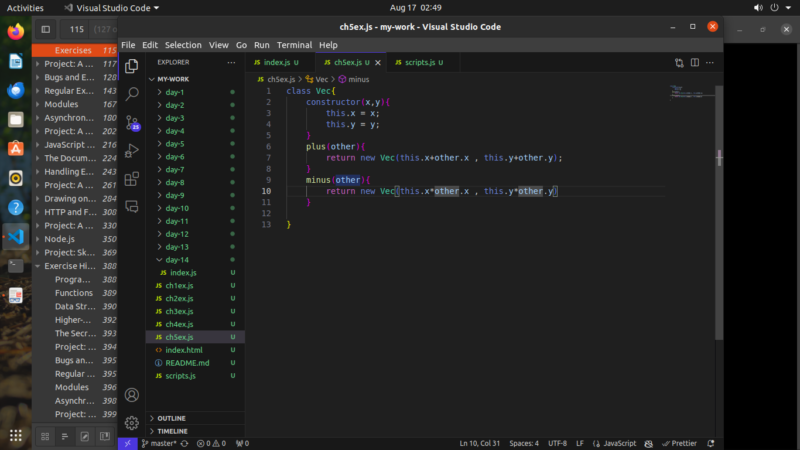The width and height of the screenshot is (800, 450).
Task: Expand the TIMELINE section
Action: (196, 431)
